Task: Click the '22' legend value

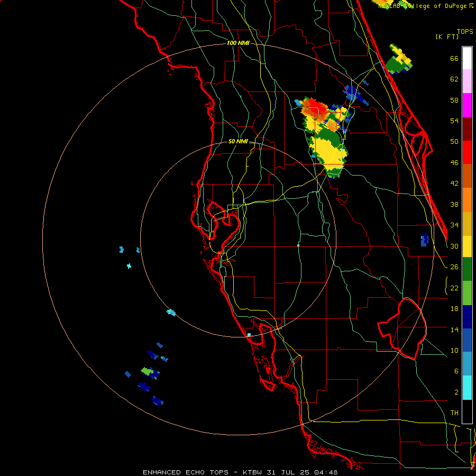Action: (x=454, y=288)
